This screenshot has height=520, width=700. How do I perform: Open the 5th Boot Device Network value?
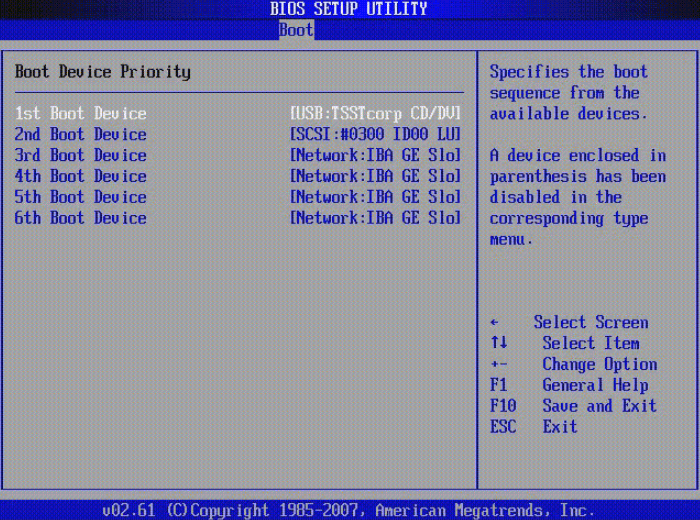tap(375, 198)
